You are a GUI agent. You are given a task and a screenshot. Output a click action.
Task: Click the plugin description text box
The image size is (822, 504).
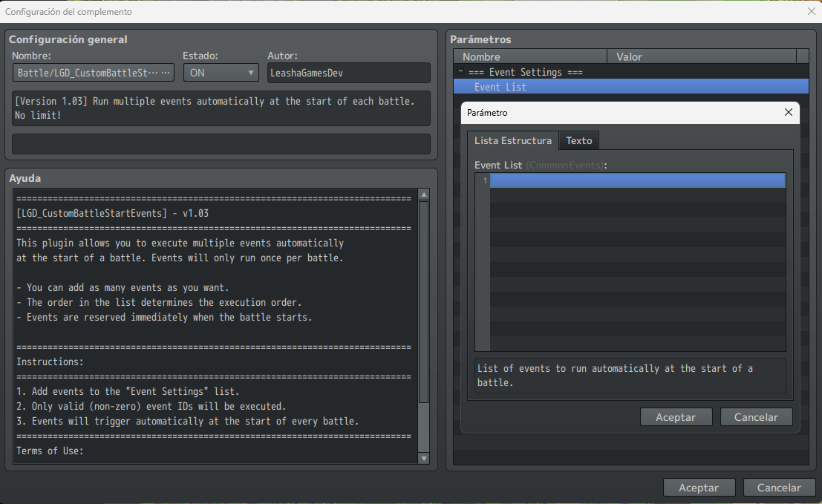(x=221, y=108)
